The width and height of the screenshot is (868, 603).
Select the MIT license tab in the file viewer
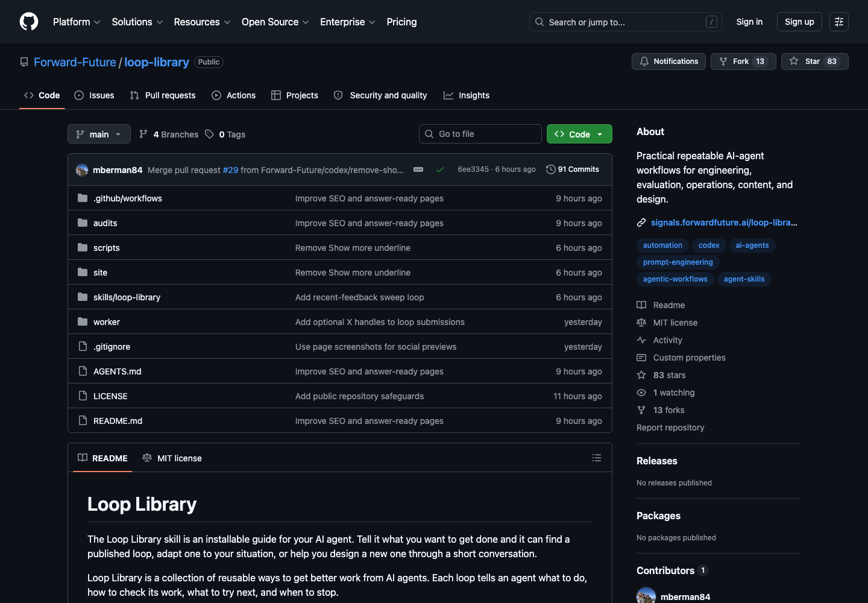click(172, 458)
